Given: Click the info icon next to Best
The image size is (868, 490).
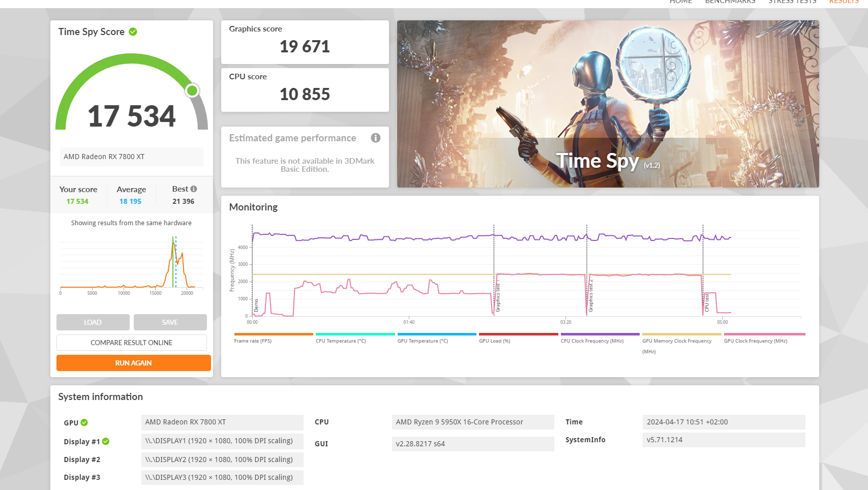Looking at the screenshot, I should (194, 189).
